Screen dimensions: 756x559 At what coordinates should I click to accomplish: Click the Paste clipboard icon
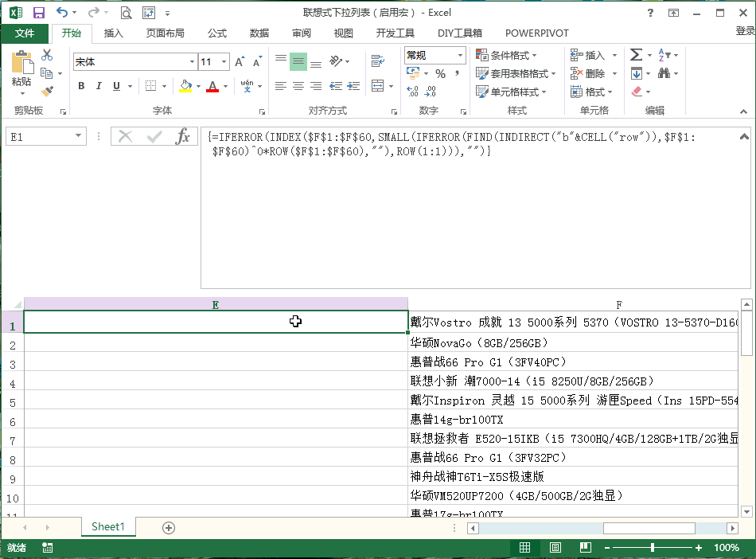tap(21, 63)
